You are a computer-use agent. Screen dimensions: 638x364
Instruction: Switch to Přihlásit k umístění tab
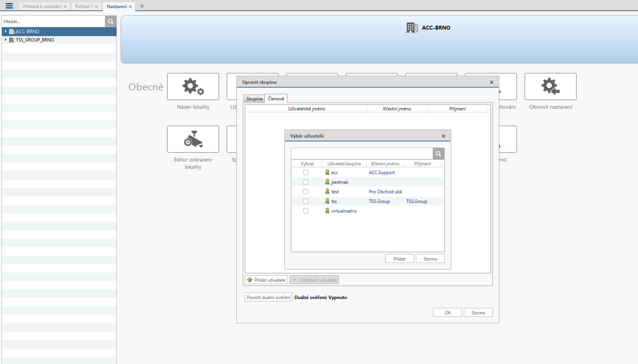pyautogui.click(x=42, y=6)
